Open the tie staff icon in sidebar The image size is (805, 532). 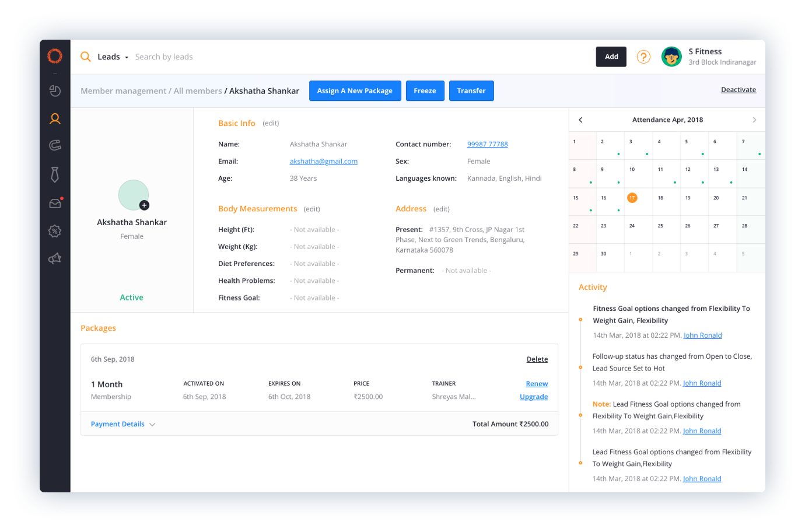pos(55,174)
